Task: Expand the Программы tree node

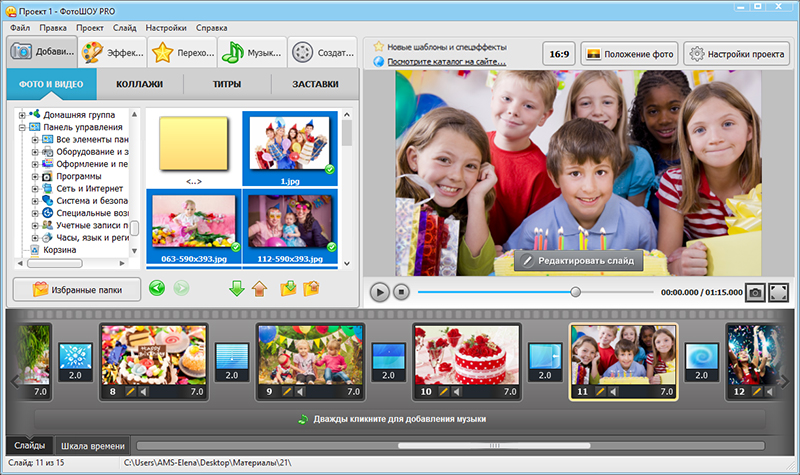Action: (35, 176)
